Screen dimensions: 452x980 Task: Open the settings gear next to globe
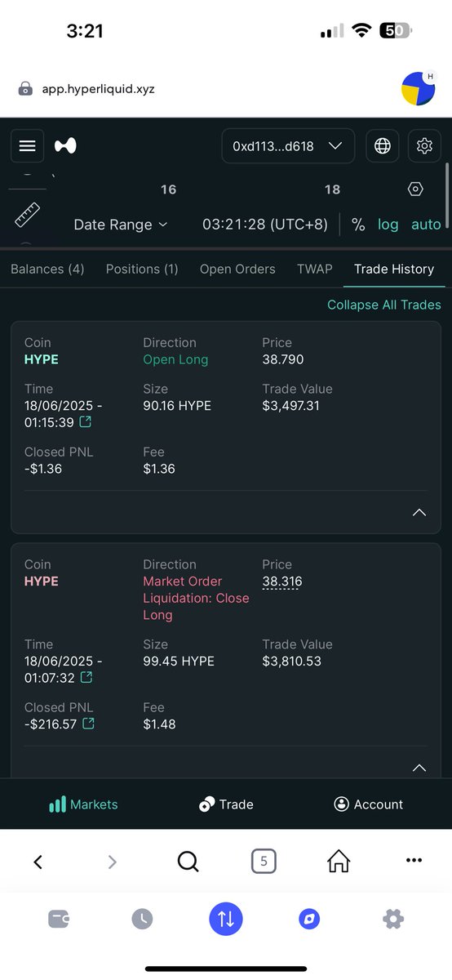[424, 146]
